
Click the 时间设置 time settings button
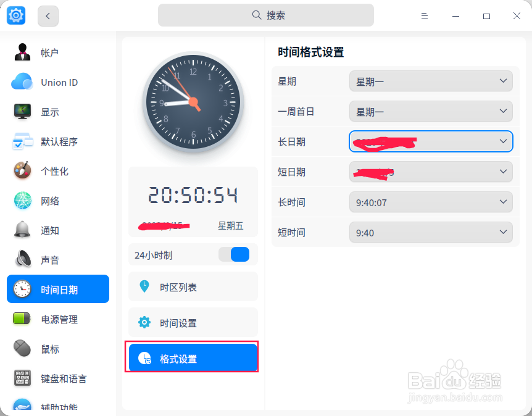pyautogui.click(x=193, y=322)
